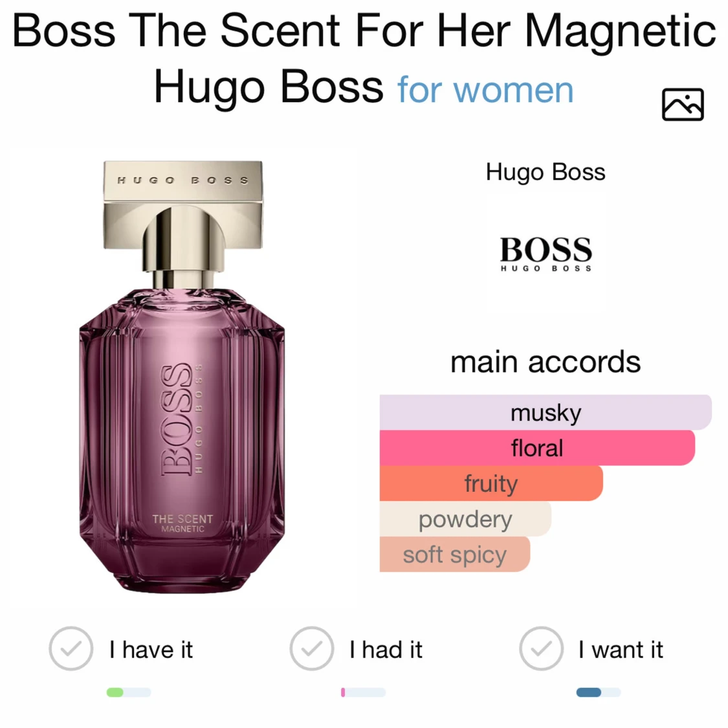Viewport: 728px width, 728px height.
Task: Click the perfume bottle image
Action: pos(182,377)
